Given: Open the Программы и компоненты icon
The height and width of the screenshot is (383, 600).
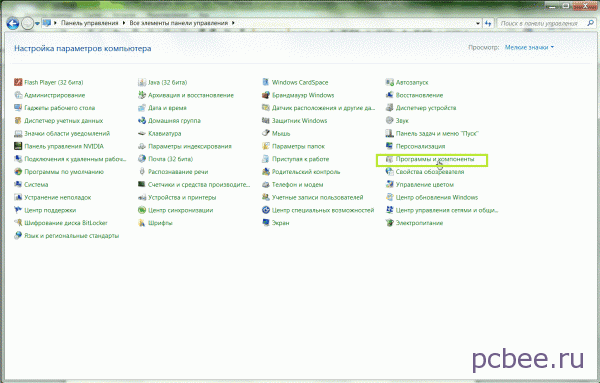Looking at the screenshot, I should click(390, 159).
